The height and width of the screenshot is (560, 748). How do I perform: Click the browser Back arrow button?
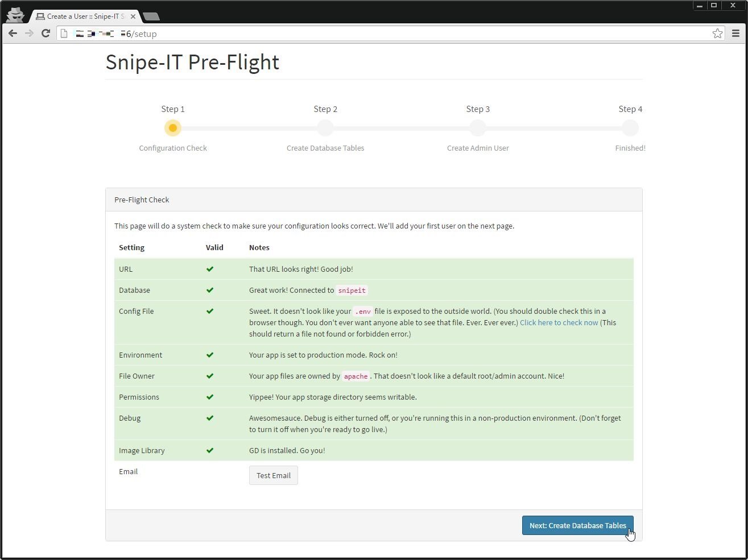point(13,34)
